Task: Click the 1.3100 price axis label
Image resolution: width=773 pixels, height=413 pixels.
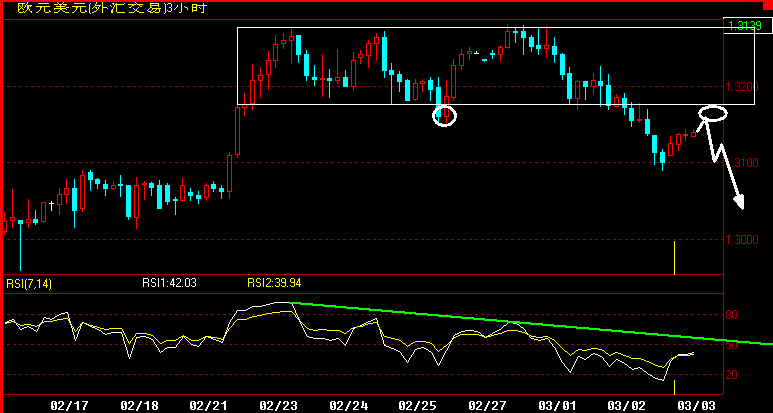Action: click(x=741, y=163)
